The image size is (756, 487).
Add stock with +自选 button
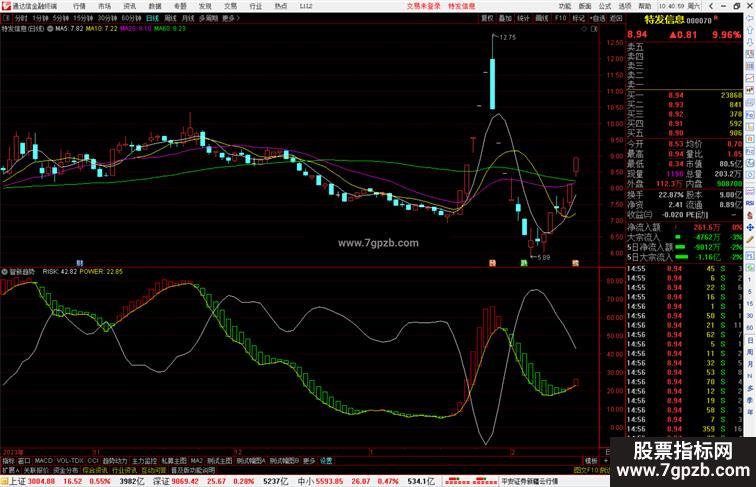[x=597, y=18]
